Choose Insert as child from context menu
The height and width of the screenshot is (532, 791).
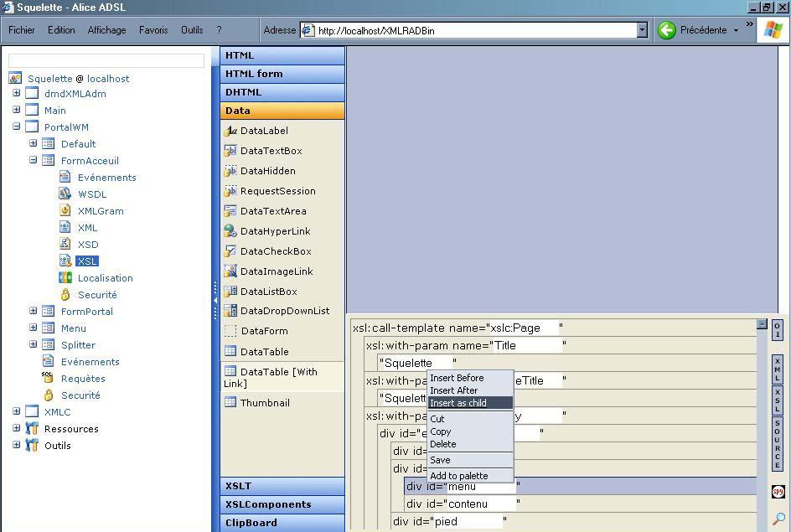(458, 403)
